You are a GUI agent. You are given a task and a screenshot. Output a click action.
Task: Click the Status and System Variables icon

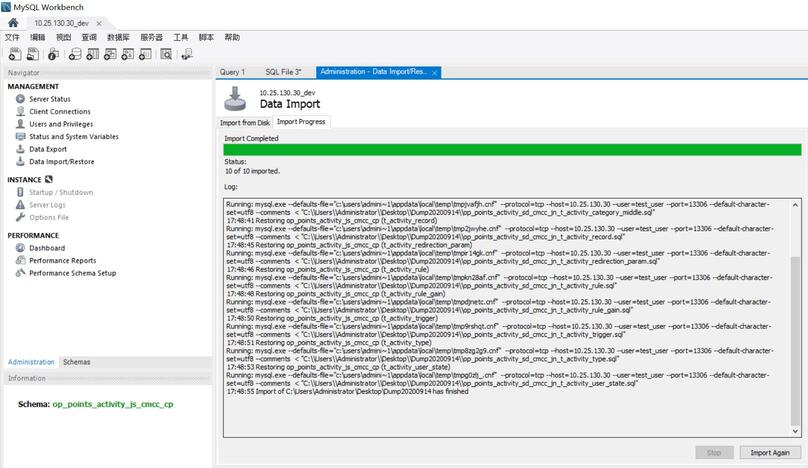click(x=20, y=137)
